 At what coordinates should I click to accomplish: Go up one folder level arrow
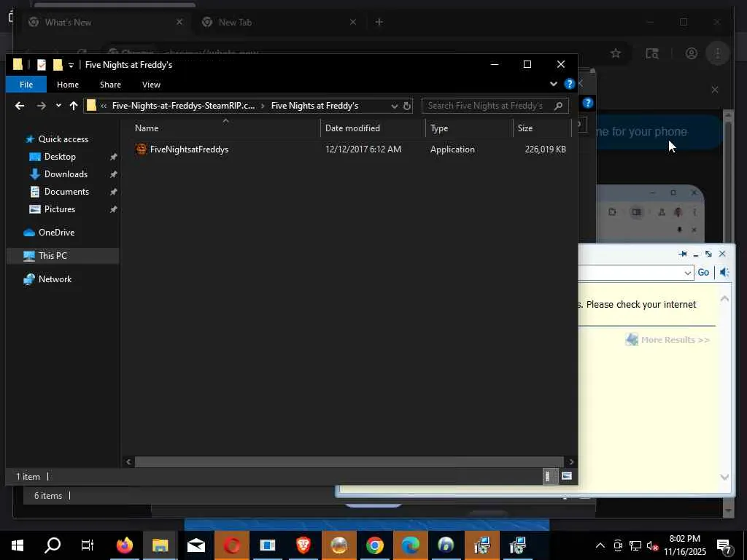pos(74,106)
